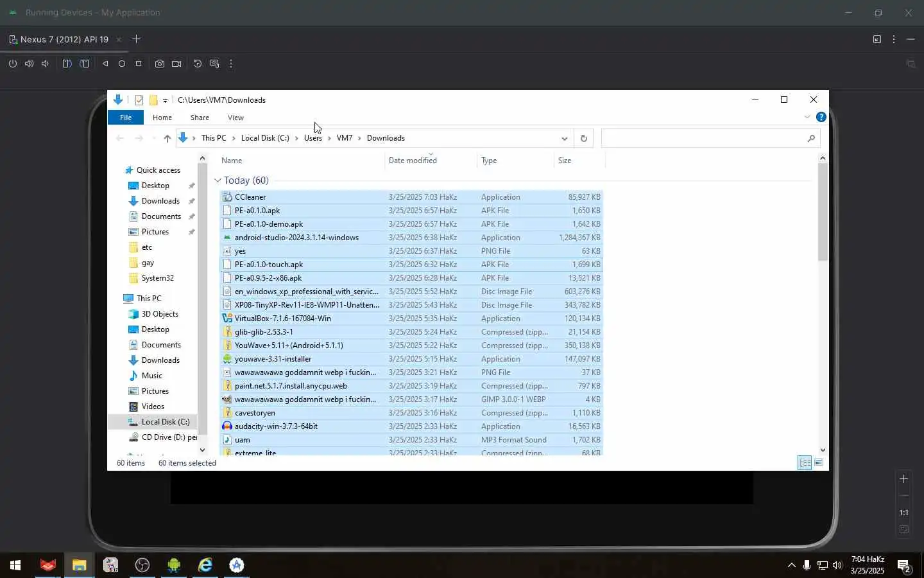Tap the emulator Back triangle button
The image size is (924, 578).
pyautogui.click(x=105, y=64)
